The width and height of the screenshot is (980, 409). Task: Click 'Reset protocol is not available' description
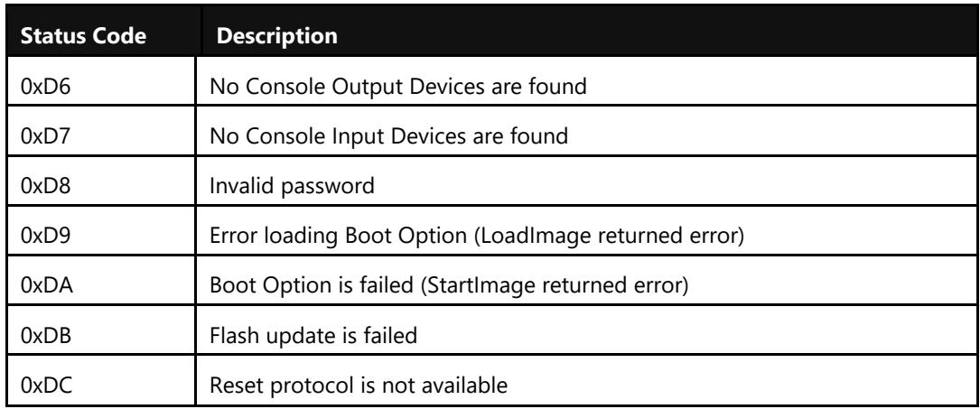coord(358,386)
